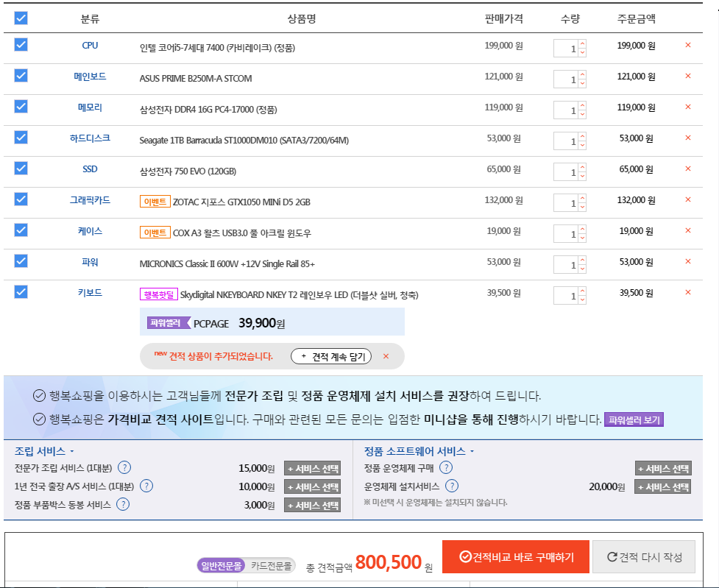The width and height of the screenshot is (719, 588).
Task: Uncheck the 그래픽카드 item checkbox
Action: (x=21, y=199)
